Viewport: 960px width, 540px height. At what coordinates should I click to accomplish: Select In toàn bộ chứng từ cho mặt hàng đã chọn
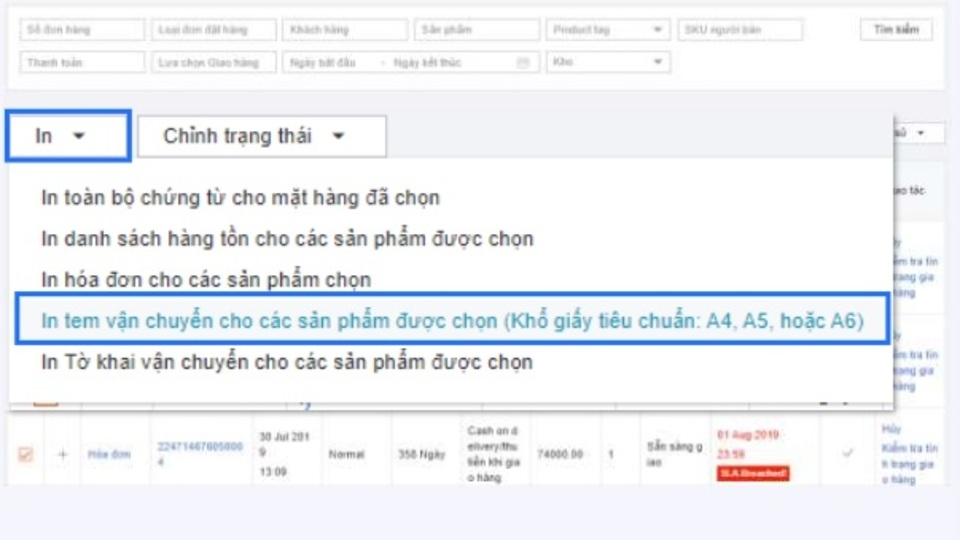point(240,198)
